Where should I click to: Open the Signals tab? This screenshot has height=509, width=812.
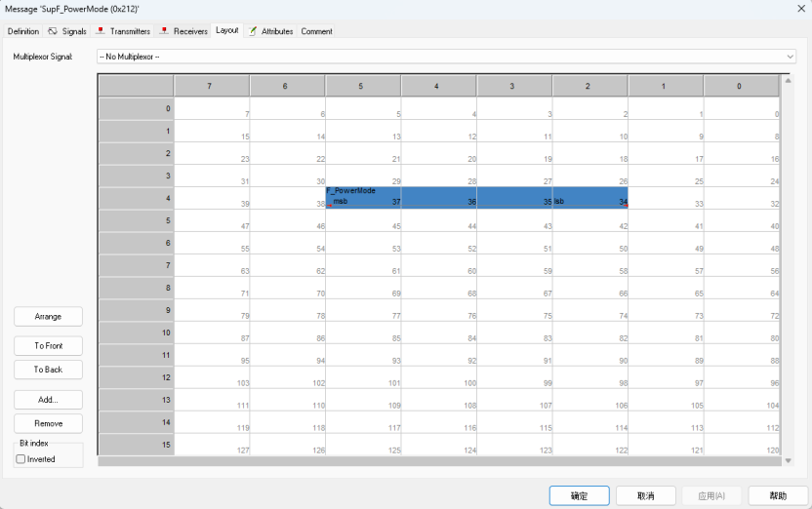point(68,31)
